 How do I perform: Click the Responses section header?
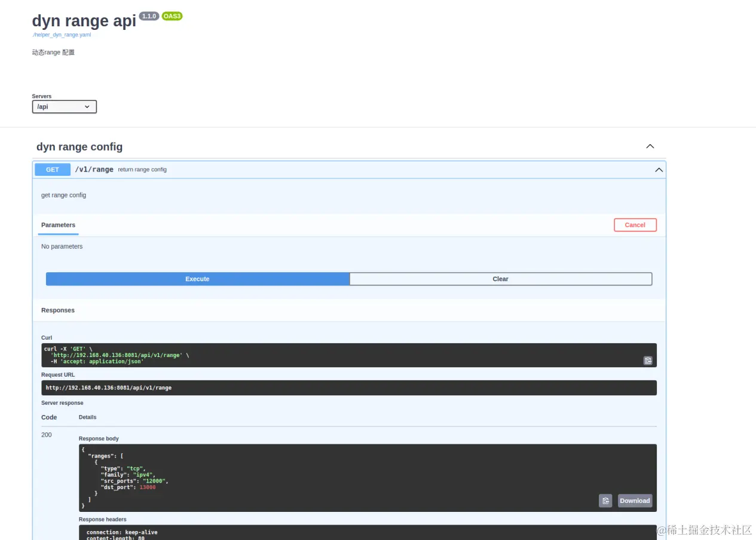coord(58,310)
